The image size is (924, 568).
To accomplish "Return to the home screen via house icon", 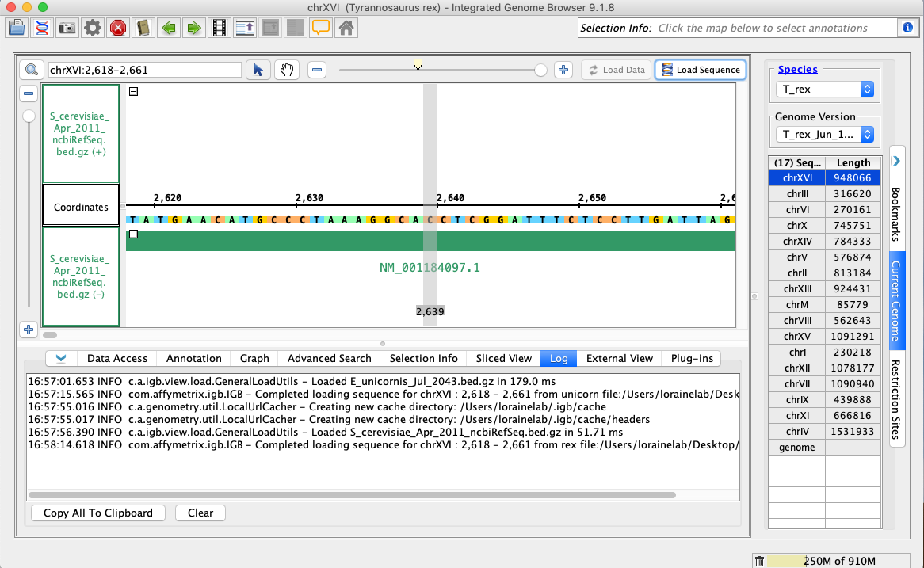I will tap(346, 28).
